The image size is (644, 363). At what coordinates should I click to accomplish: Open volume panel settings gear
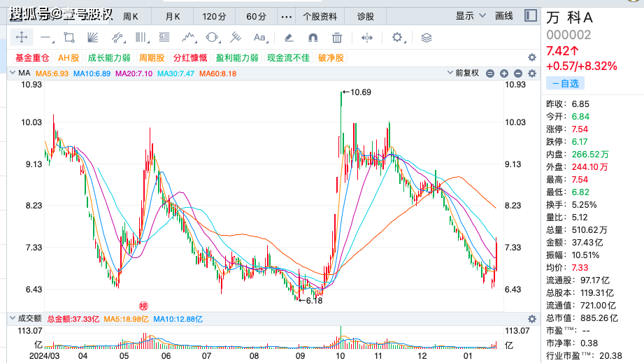pyautogui.click(x=532, y=319)
